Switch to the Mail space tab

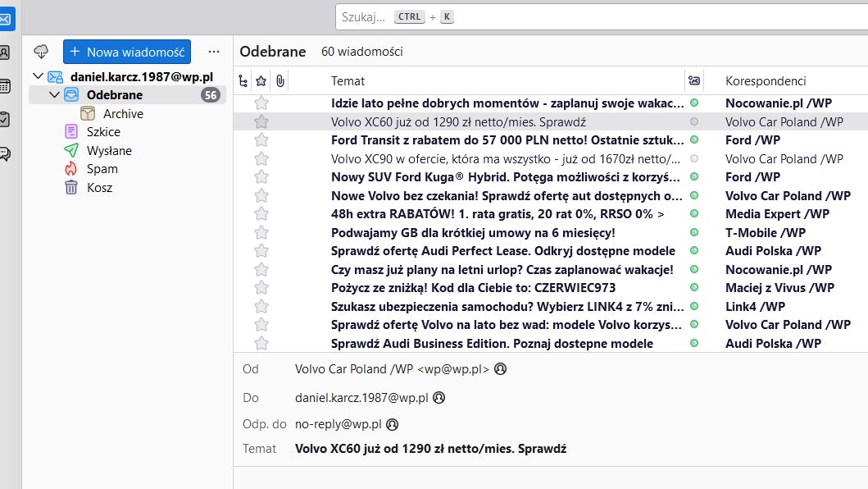point(9,16)
